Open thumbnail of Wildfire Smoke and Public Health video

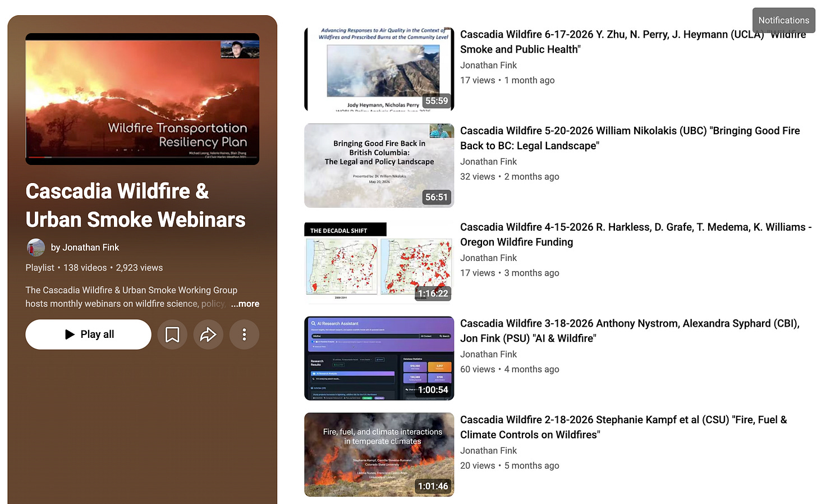[379, 69]
